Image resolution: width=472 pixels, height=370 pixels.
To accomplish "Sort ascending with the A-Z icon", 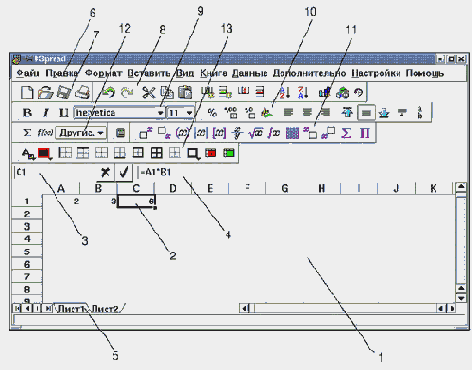I will pyautogui.click(x=284, y=92).
